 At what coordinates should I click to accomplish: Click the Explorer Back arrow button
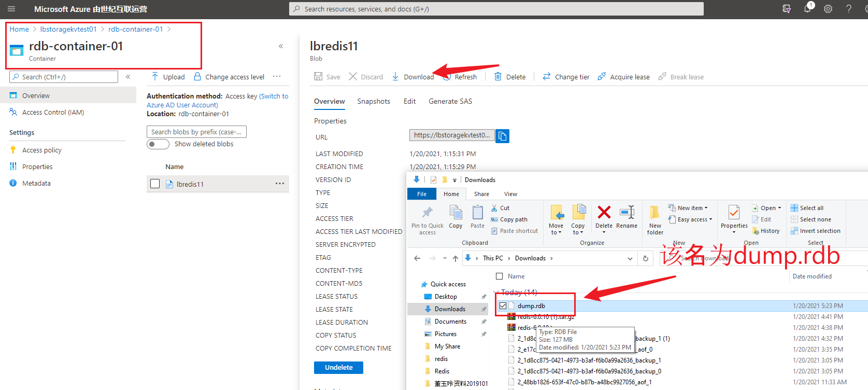417,258
